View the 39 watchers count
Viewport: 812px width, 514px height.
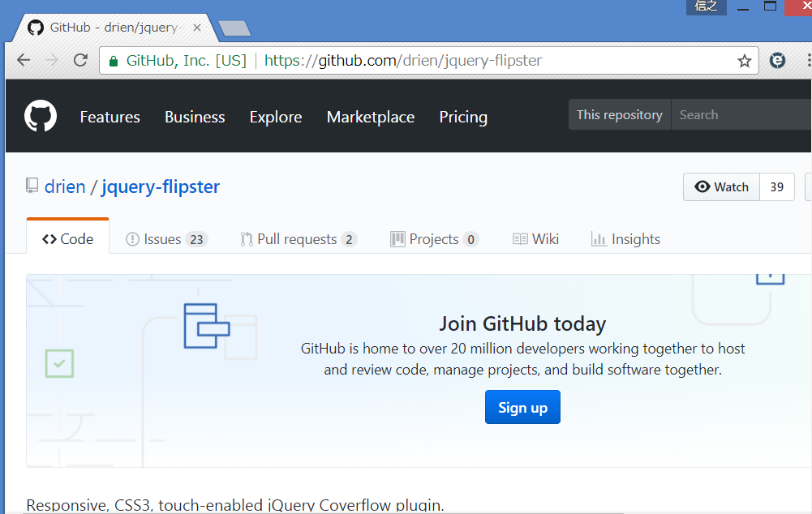point(777,186)
